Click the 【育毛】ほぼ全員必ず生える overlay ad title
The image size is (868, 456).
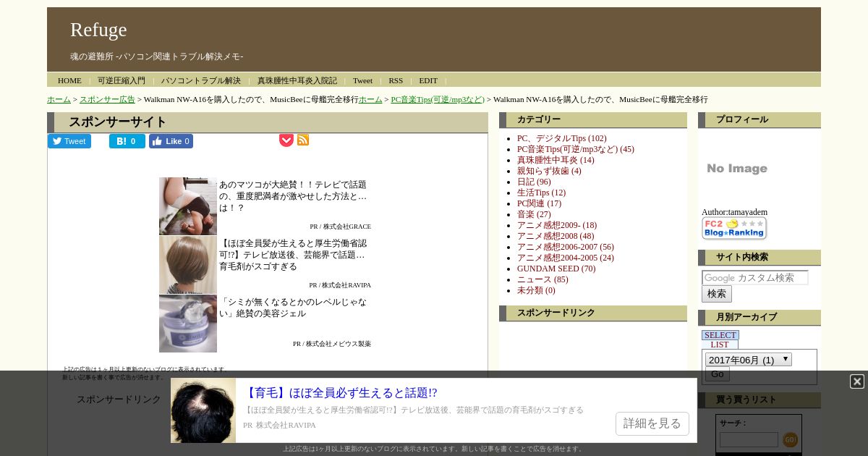[340, 393]
